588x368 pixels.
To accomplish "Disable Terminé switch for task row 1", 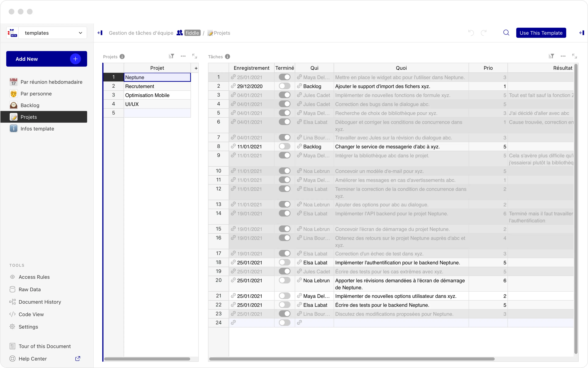I will pos(285,77).
